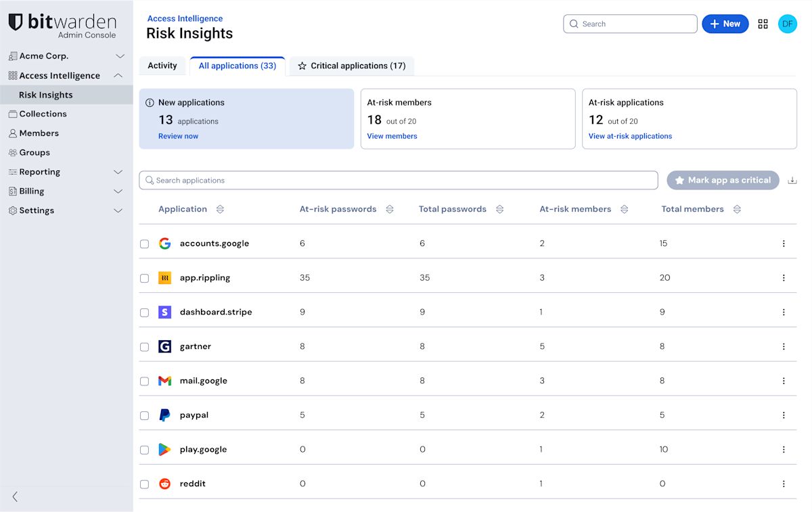This screenshot has width=812, height=512.
Task: Click the Review now link
Action: [178, 136]
